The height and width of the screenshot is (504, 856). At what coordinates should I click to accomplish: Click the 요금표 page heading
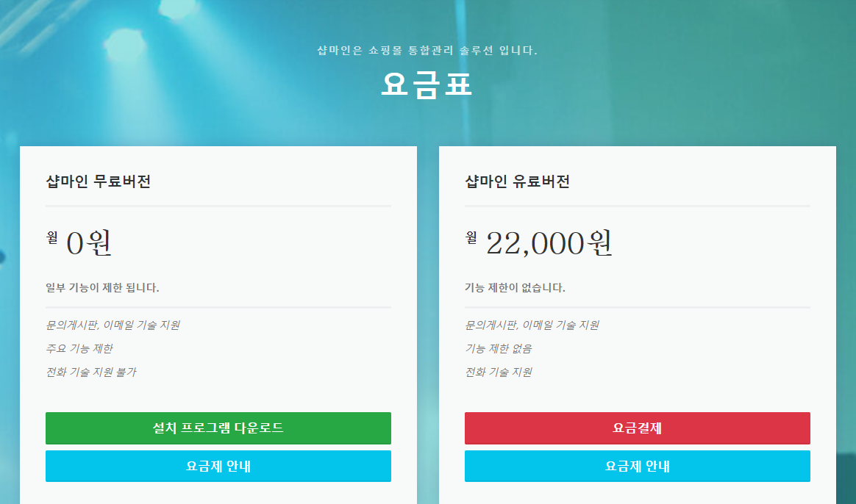427,85
